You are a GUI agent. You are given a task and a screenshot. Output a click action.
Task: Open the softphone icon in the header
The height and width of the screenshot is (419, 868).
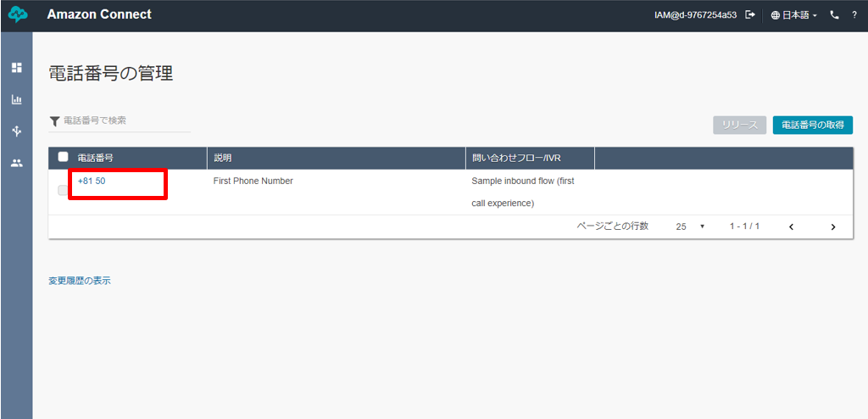pyautogui.click(x=835, y=15)
